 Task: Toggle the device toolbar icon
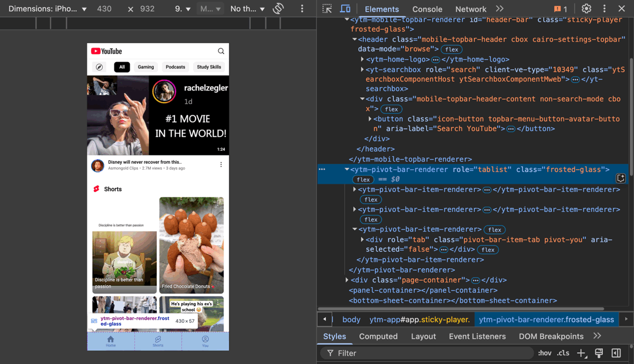(345, 8)
